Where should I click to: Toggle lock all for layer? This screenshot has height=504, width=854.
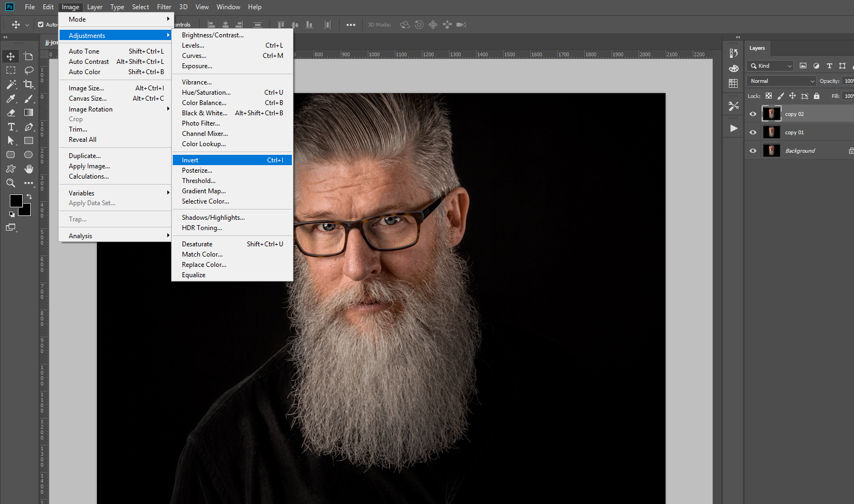(817, 96)
